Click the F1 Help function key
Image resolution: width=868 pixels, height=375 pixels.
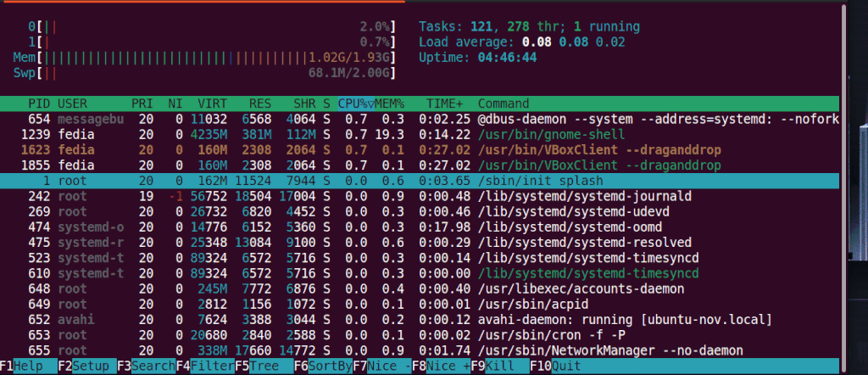[x=29, y=367]
